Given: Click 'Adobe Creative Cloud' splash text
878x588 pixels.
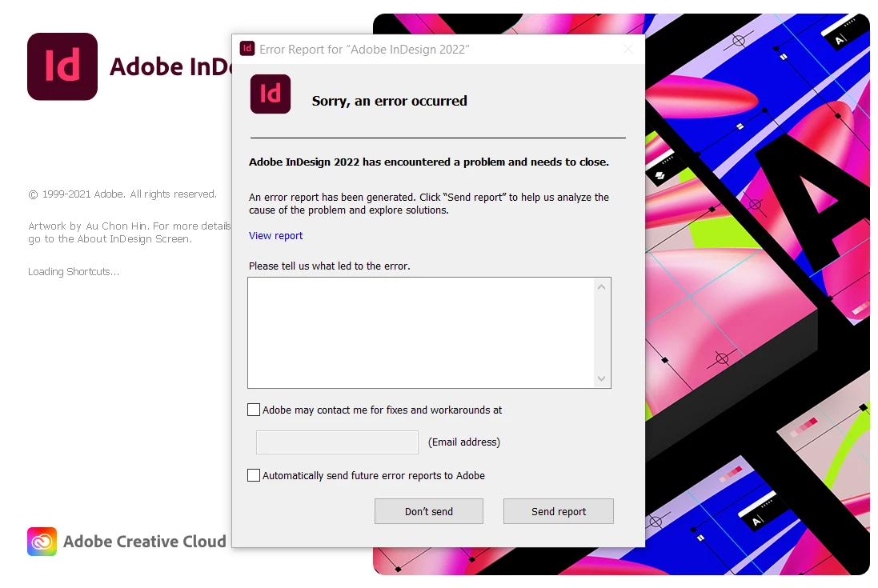Looking at the screenshot, I should click(145, 542).
